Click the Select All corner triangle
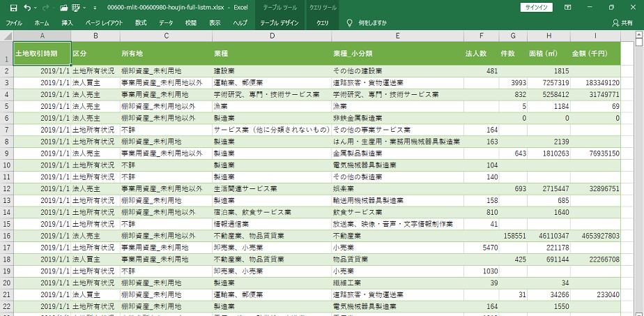Screen dimensions: 644x316 pos(6,36)
